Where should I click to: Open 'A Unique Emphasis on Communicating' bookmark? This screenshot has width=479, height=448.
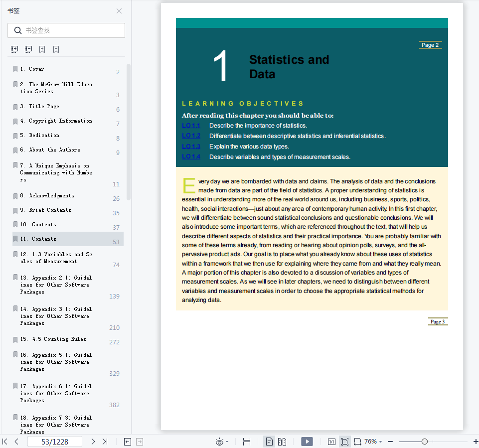coord(67,173)
